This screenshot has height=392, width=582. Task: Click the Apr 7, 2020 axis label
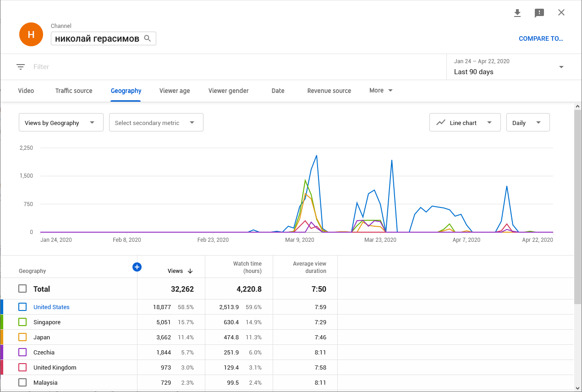pos(467,240)
